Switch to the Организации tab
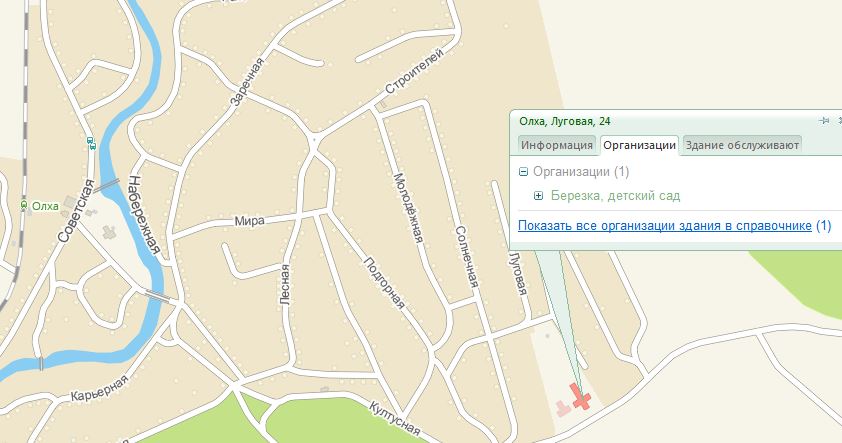 [x=639, y=145]
